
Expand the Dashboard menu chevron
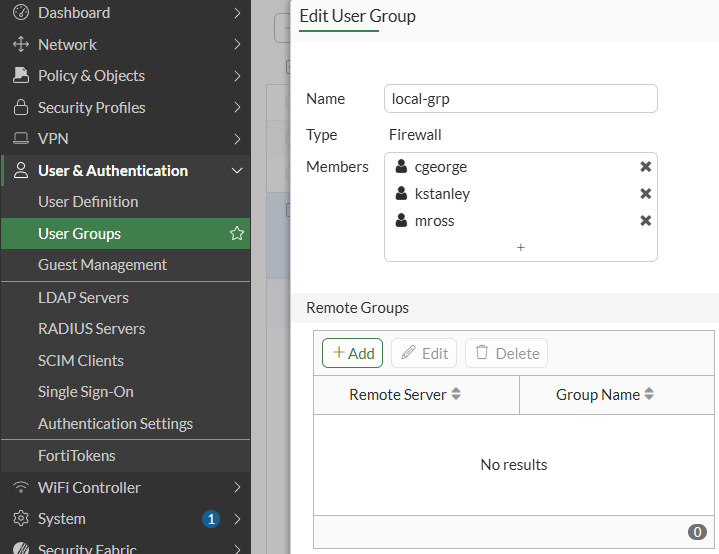coord(237,13)
